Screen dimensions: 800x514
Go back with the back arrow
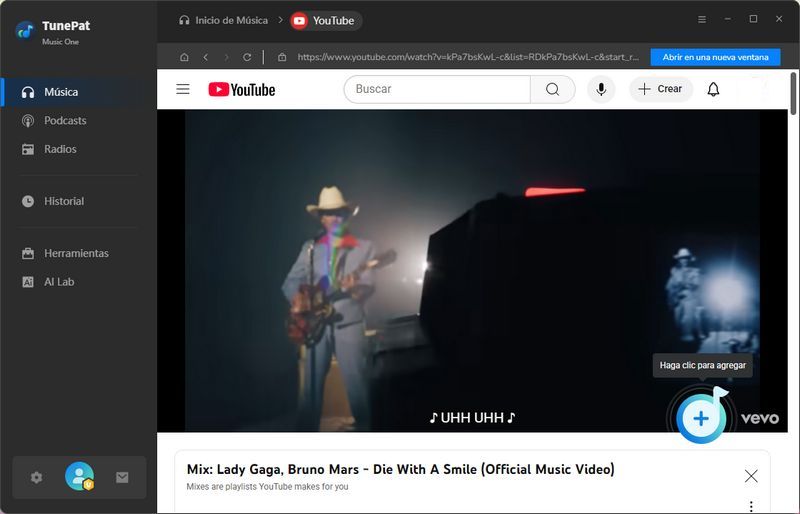pos(206,57)
